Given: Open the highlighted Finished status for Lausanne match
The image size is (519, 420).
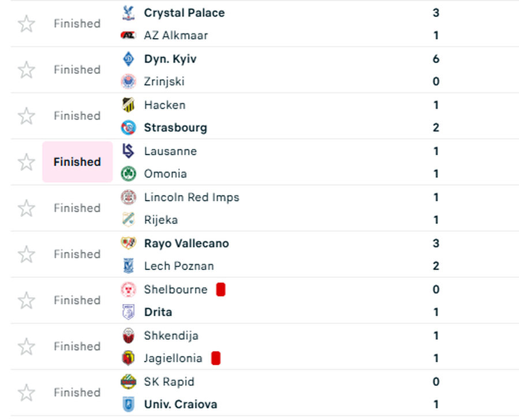Looking at the screenshot, I should 77,162.
